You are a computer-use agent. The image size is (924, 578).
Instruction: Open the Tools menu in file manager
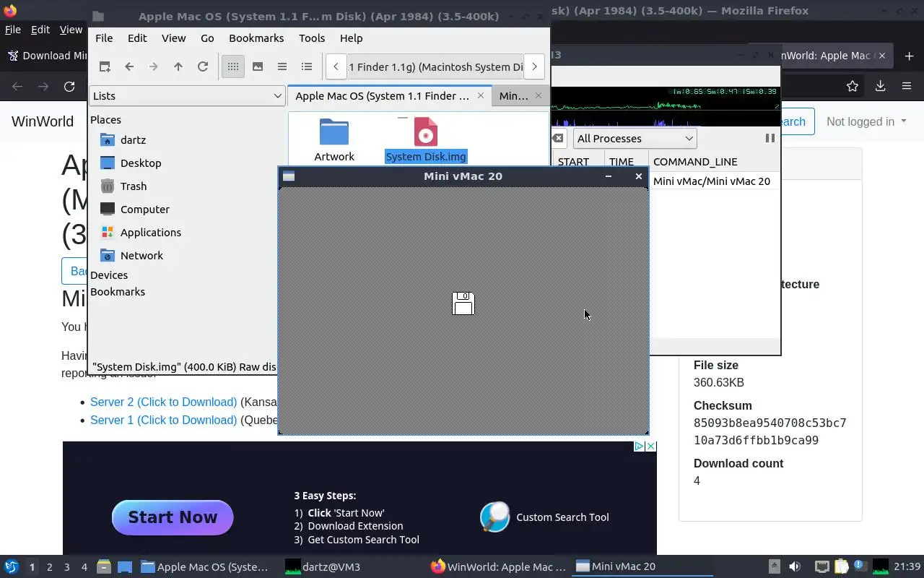312,38
